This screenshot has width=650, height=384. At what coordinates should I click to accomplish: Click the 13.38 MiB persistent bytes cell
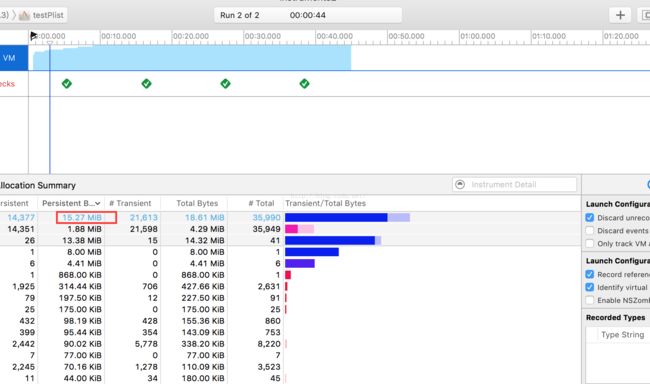click(x=82, y=241)
